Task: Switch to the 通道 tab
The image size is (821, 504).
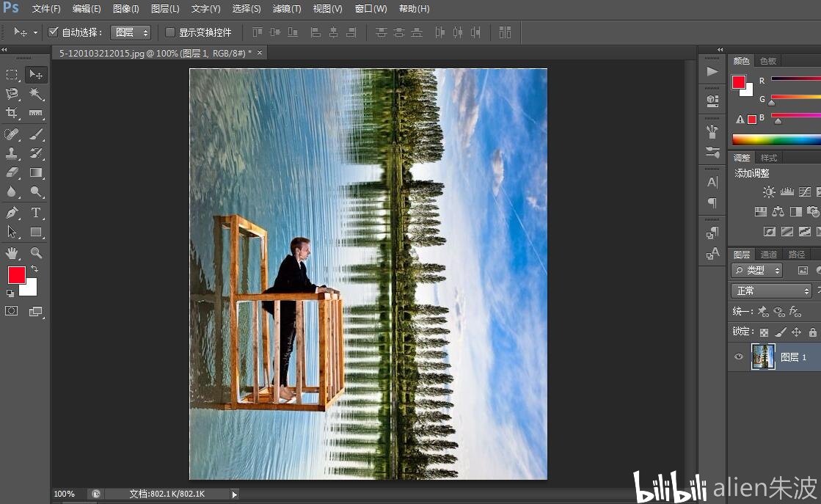Action: [x=769, y=255]
